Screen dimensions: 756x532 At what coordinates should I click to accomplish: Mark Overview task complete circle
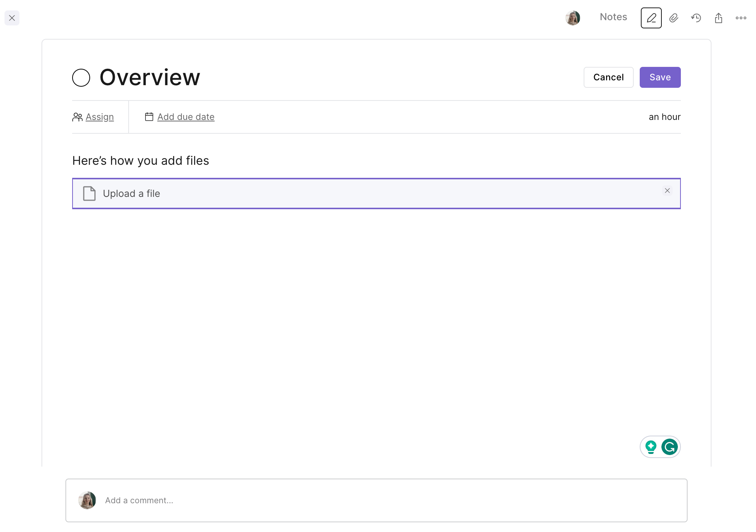pos(81,78)
